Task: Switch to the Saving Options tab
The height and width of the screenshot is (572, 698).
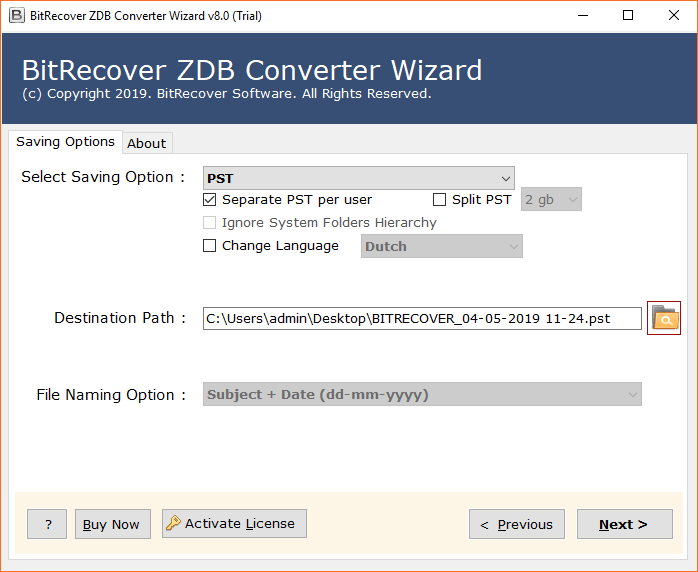Action: 65,142
